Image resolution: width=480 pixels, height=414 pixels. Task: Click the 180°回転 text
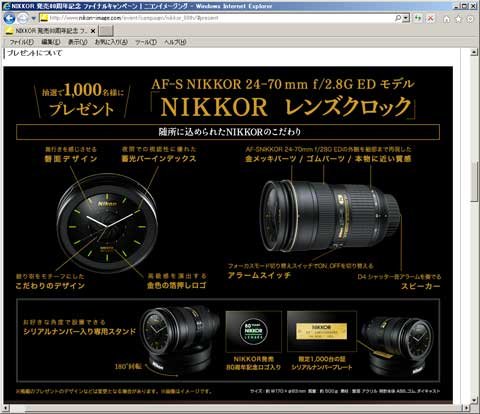click(128, 366)
